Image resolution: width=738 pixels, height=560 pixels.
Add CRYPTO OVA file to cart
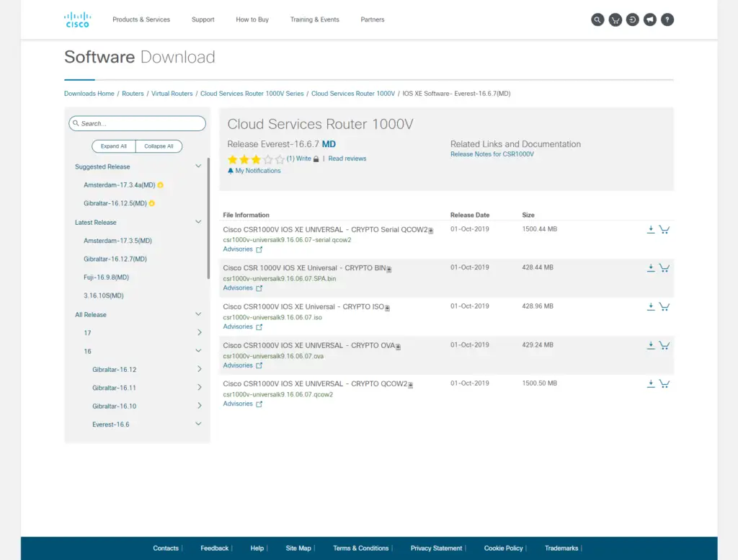pyautogui.click(x=664, y=345)
